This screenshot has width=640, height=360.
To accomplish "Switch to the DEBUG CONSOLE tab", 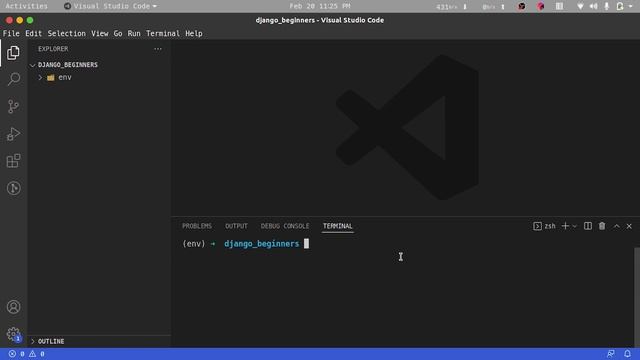I will point(285,226).
